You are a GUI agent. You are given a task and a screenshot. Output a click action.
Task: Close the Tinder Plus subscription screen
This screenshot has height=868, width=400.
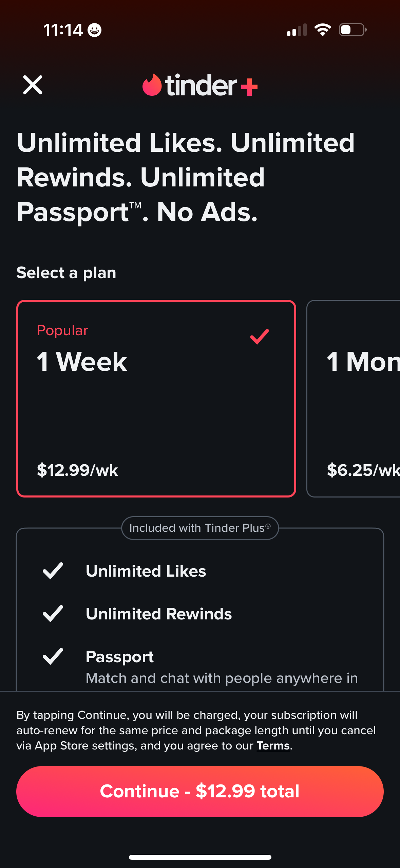point(33,85)
